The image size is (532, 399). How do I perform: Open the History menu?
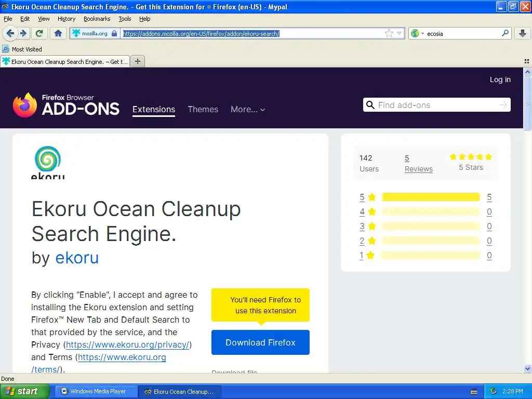pos(66,19)
